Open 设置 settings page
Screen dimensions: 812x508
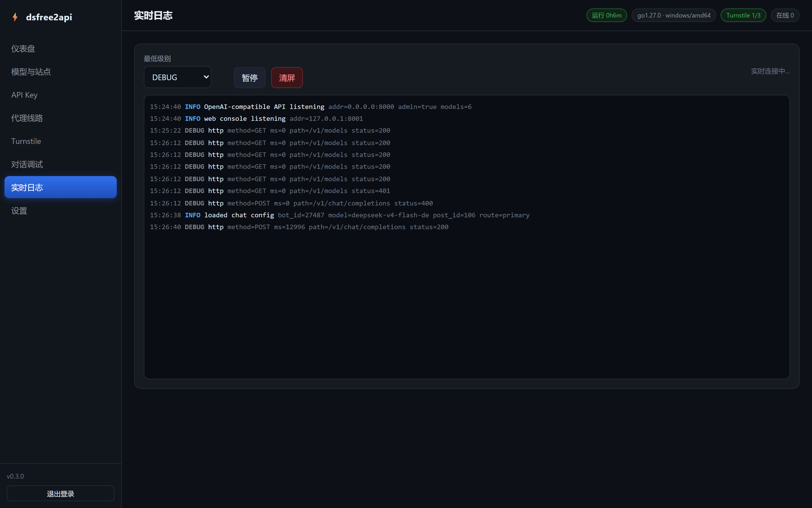(x=60, y=211)
